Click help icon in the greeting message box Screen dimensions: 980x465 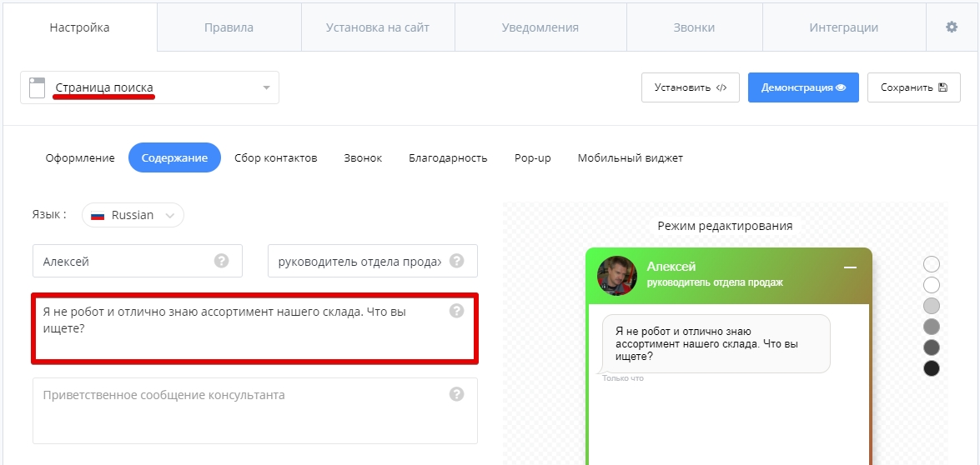click(x=456, y=310)
